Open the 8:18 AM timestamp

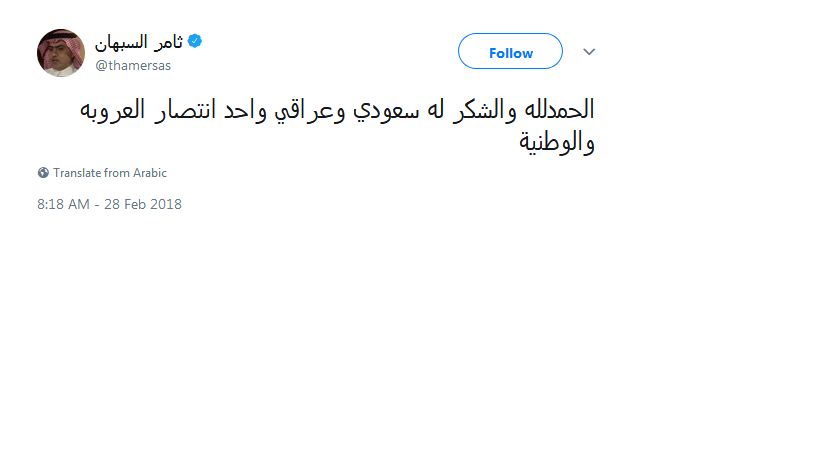[x=63, y=204]
